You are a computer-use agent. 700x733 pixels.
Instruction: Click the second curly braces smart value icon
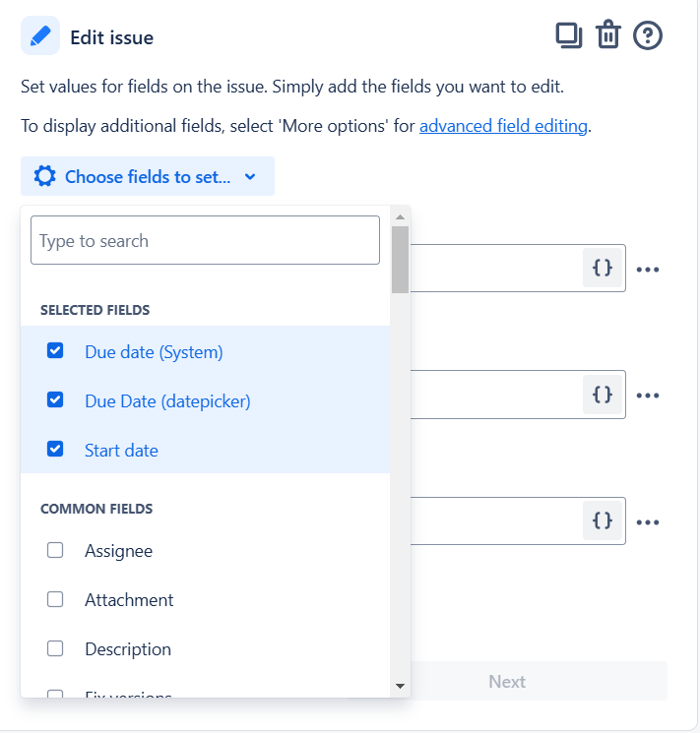(603, 395)
